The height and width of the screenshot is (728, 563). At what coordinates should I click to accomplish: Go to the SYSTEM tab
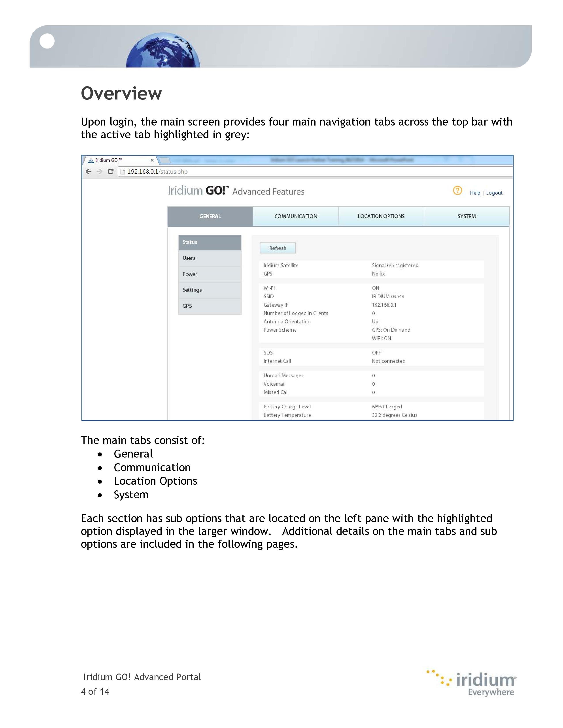pos(467,216)
